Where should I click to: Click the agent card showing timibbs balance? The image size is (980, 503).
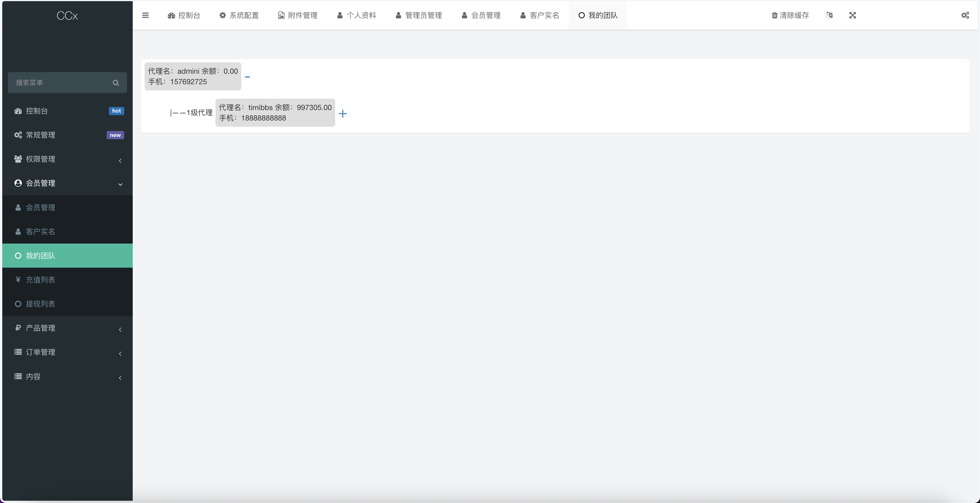[275, 113]
